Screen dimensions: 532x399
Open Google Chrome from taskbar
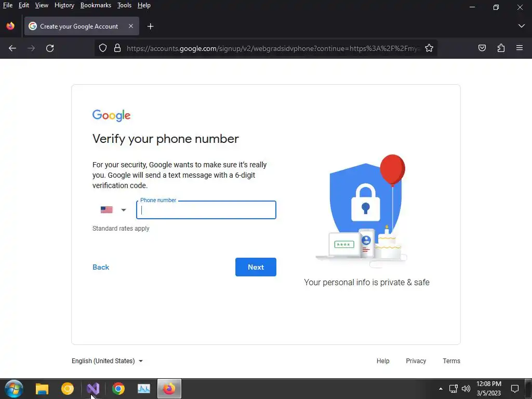pyautogui.click(x=118, y=389)
